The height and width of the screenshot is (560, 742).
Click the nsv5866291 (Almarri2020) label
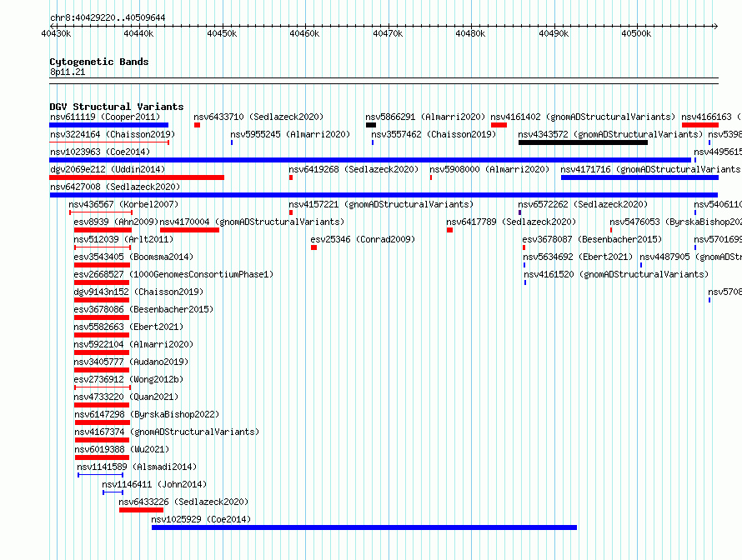click(425, 117)
